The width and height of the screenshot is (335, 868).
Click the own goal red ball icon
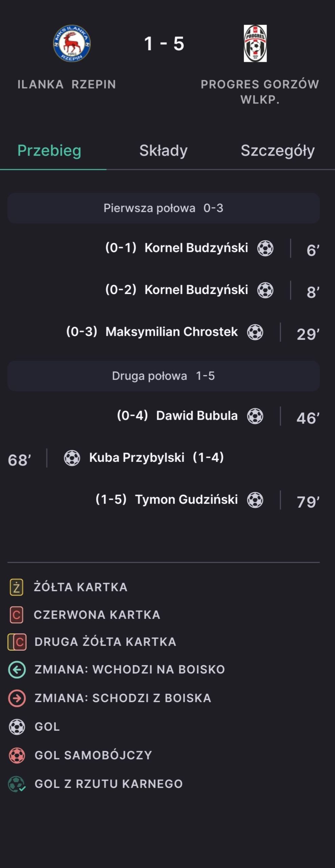pos(17,755)
